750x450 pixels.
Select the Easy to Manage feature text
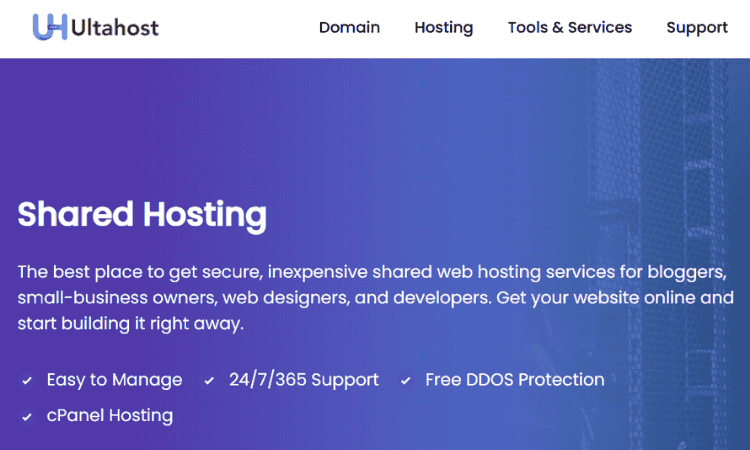coord(114,380)
